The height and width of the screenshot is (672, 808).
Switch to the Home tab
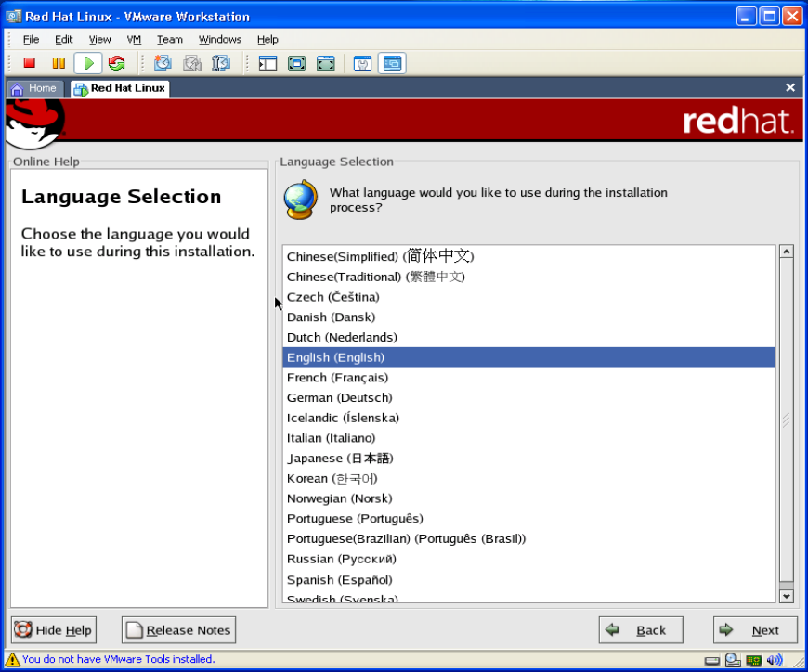[34, 88]
